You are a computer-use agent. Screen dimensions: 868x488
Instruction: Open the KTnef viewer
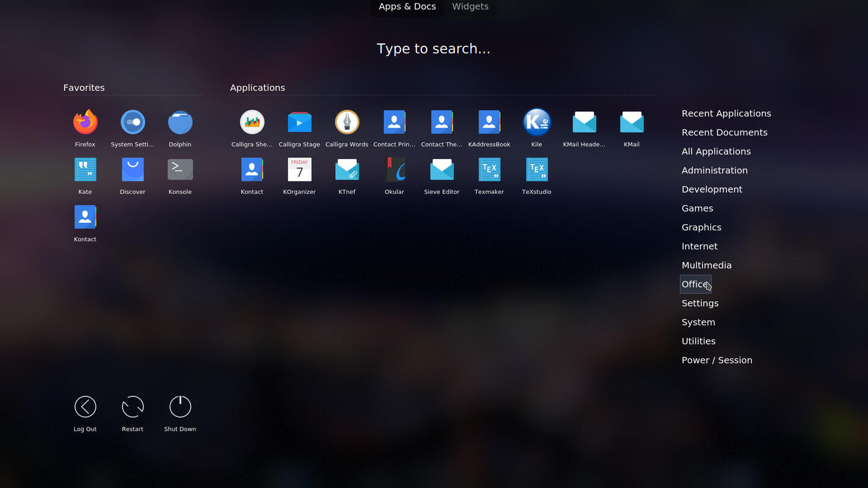[x=347, y=175]
